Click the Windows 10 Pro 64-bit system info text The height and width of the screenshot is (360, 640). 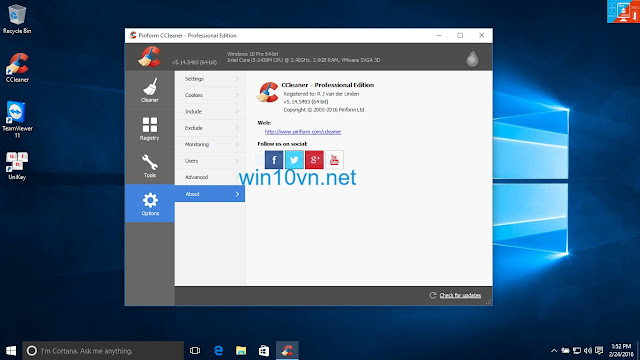(x=253, y=54)
